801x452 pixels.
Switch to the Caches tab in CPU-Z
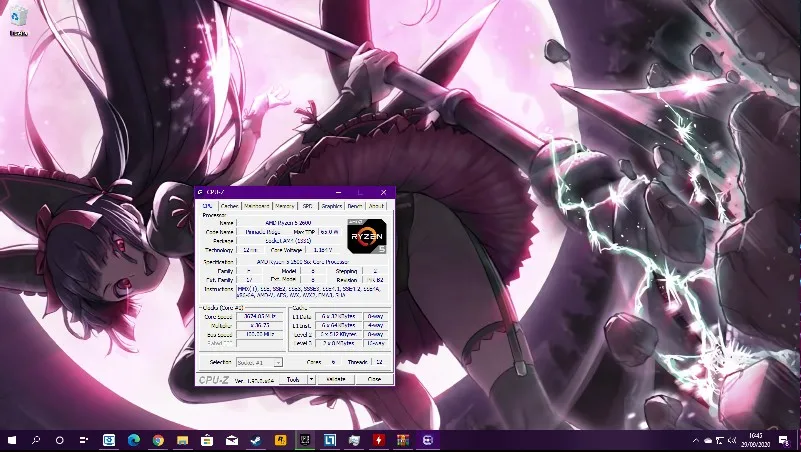coord(229,206)
